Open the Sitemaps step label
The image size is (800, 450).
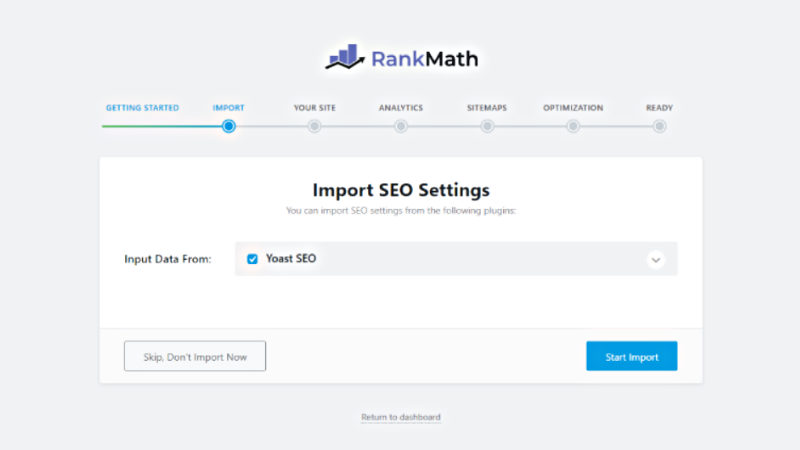pyautogui.click(x=487, y=108)
